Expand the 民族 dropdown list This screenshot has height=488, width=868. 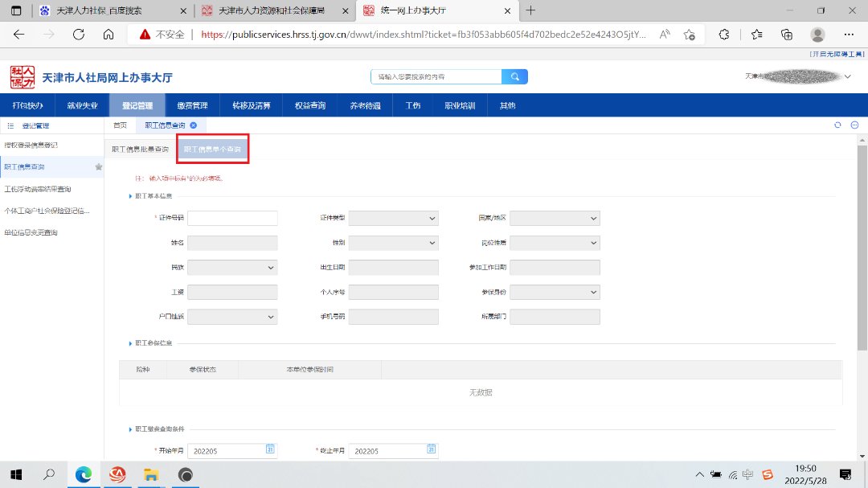232,268
